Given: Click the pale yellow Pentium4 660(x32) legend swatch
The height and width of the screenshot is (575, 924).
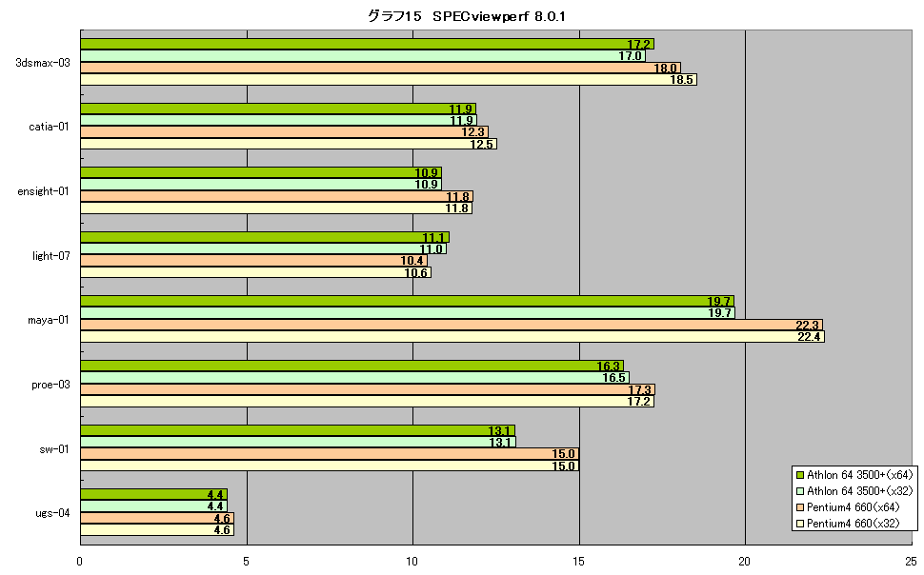Looking at the screenshot, I should coord(799,524).
